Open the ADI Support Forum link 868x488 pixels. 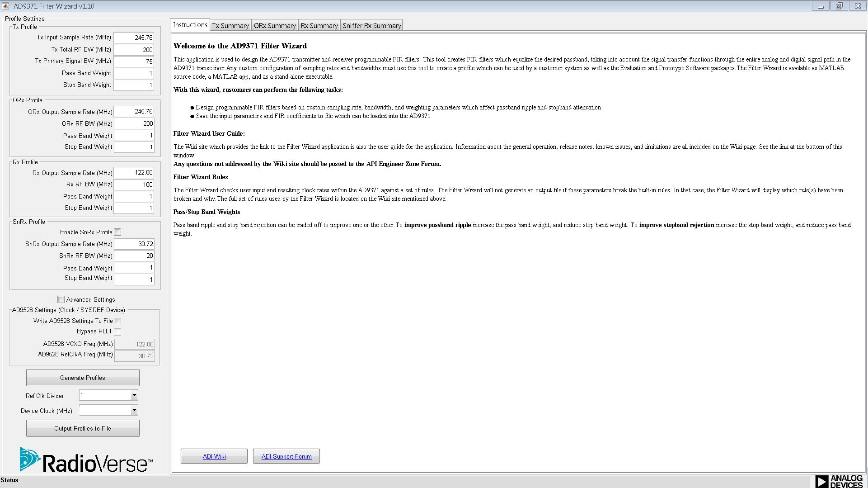[286, 456]
